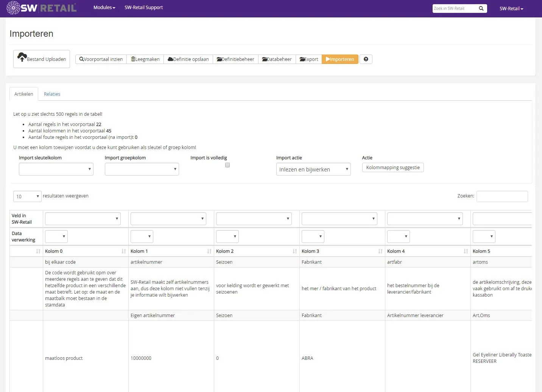Sort by Kolom 2 sort icon

click(x=294, y=251)
